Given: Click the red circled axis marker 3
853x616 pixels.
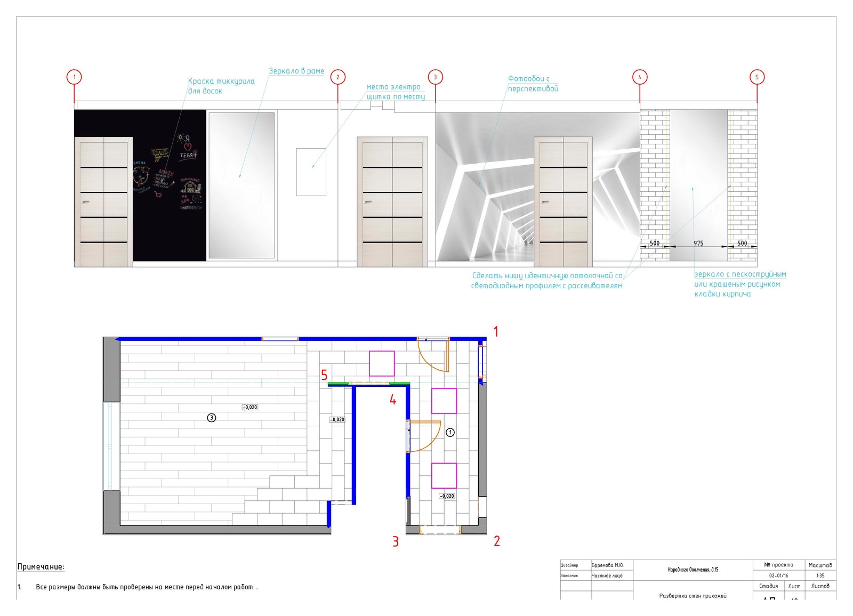Looking at the screenshot, I should 435,77.
